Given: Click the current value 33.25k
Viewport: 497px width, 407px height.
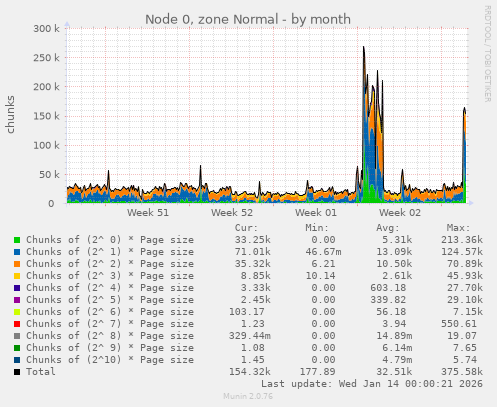Looking at the screenshot, I should click(253, 240).
